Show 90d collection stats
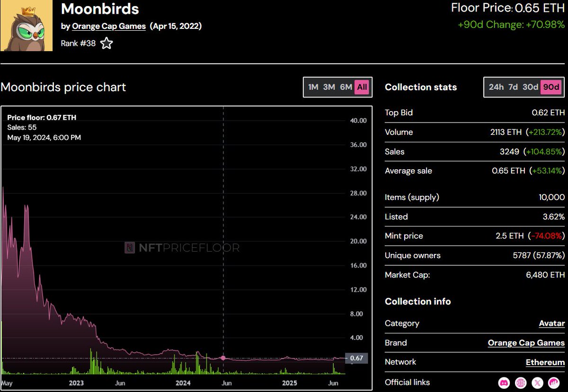Image resolution: width=568 pixels, height=392 pixels. (x=551, y=87)
